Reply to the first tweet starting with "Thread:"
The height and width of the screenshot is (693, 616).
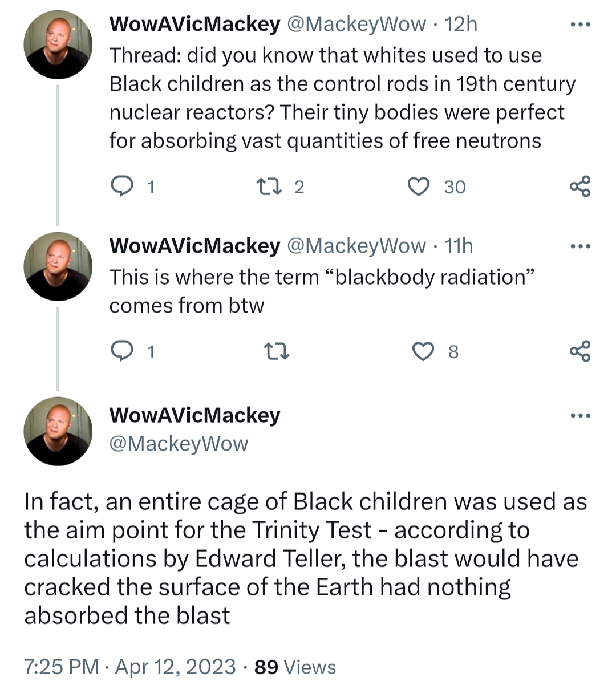121,187
